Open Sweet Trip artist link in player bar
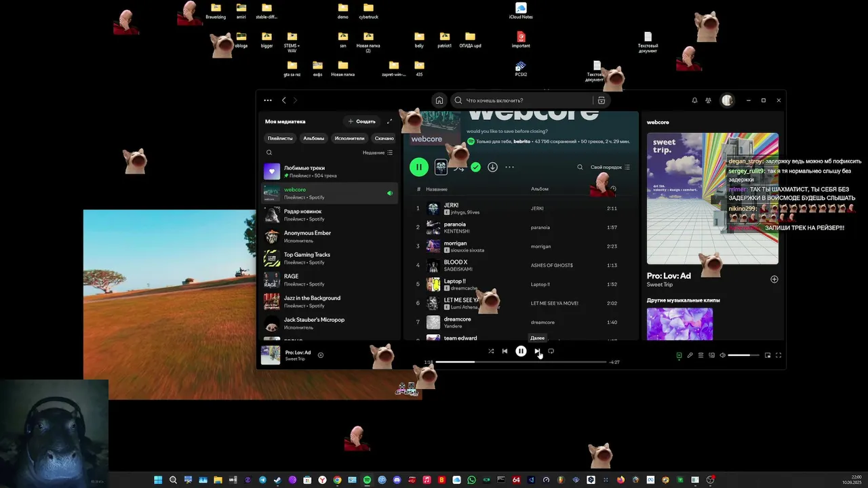 click(295, 359)
